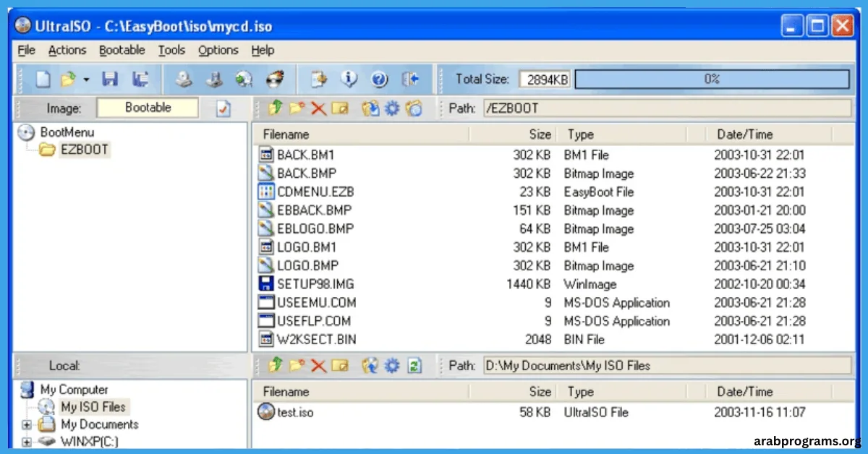The width and height of the screenshot is (868, 454).
Task: Click the Total Size 2894KB field
Action: pos(545,80)
